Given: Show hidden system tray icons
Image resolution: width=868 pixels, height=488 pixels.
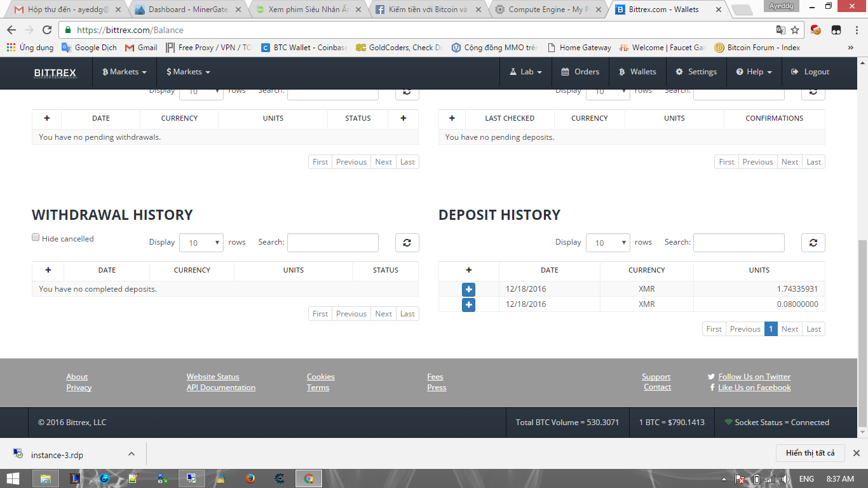Looking at the screenshot, I should pyautogui.click(x=724, y=479).
